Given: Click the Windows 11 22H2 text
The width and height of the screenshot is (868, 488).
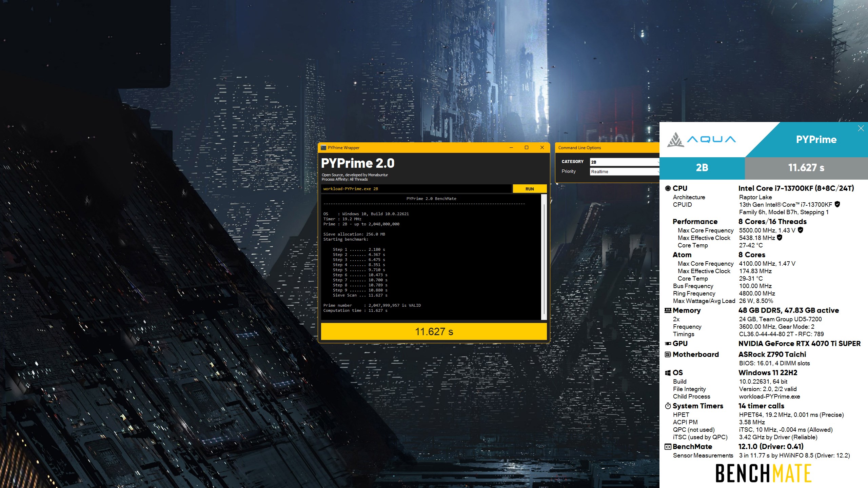Looking at the screenshot, I should click(x=768, y=373).
